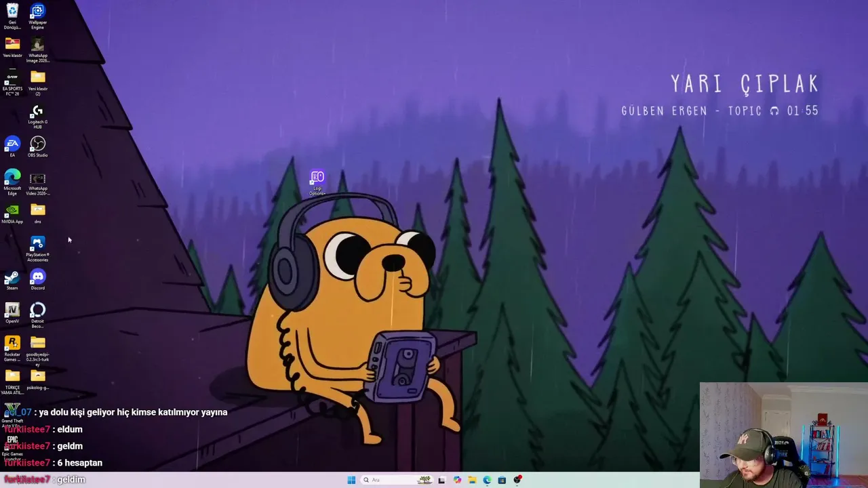This screenshot has width=868, height=488.
Task: Launch Wallpaper Engine from the desktop
Action: [x=37, y=16]
